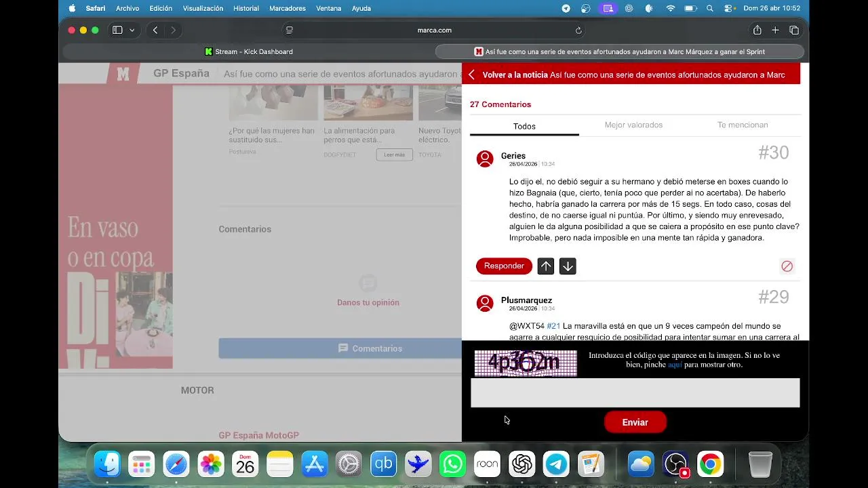Open the page reader icon in address bar

click(290, 30)
